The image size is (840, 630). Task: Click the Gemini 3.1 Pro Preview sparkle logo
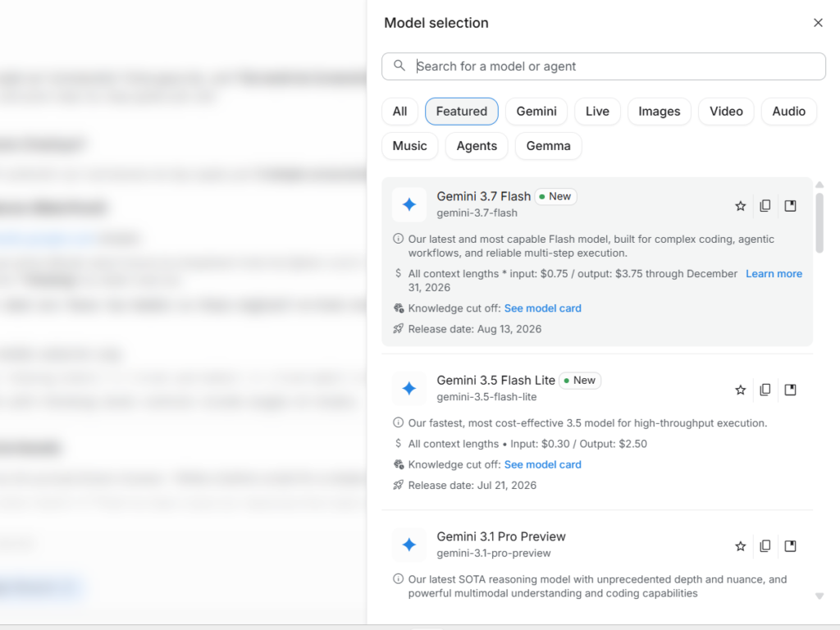pos(409,545)
